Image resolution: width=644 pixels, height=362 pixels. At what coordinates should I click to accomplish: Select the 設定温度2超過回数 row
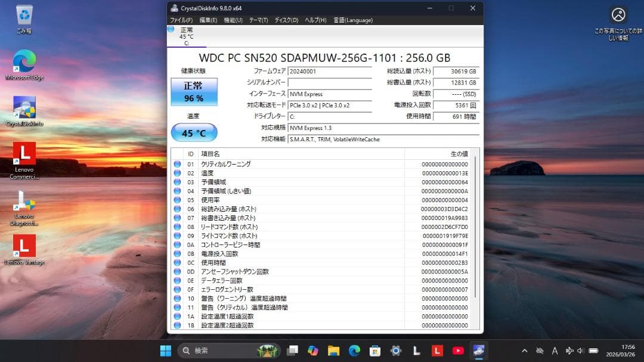pos(321,326)
